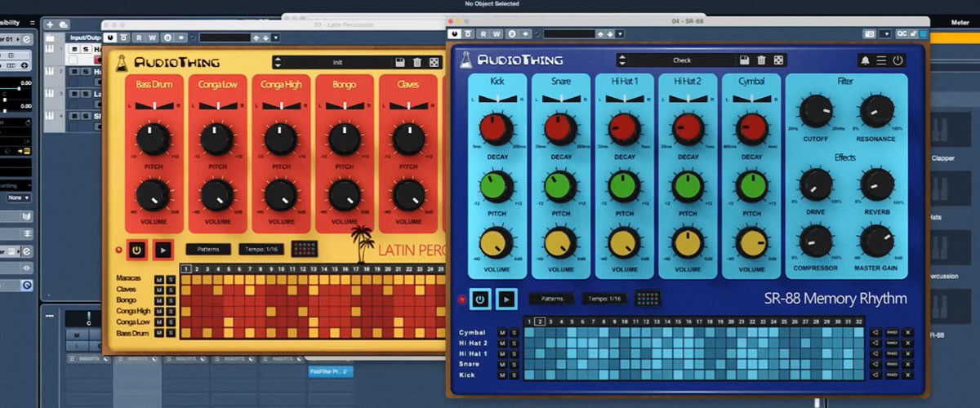
Task: Open Latin Percussion pattern grid icon
Action: [x=305, y=249]
